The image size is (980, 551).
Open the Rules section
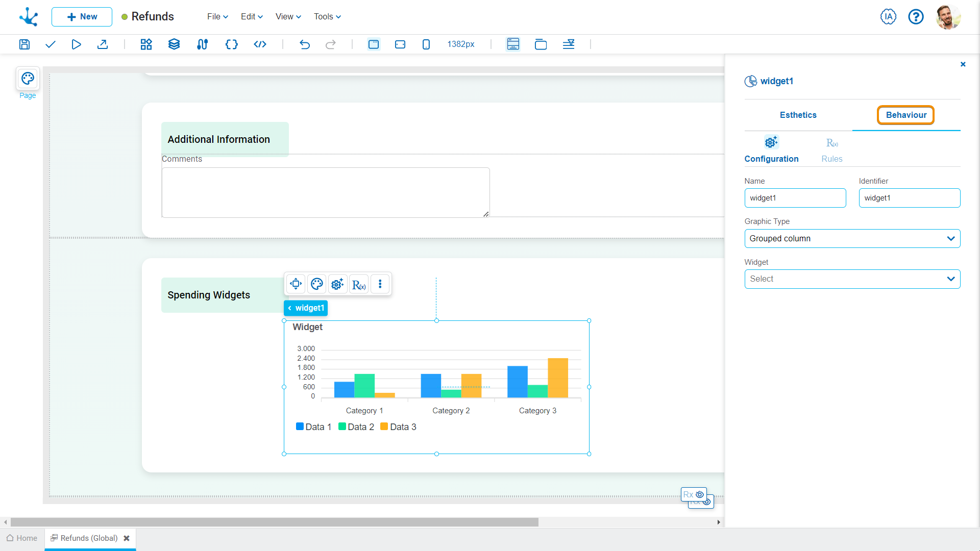point(831,150)
